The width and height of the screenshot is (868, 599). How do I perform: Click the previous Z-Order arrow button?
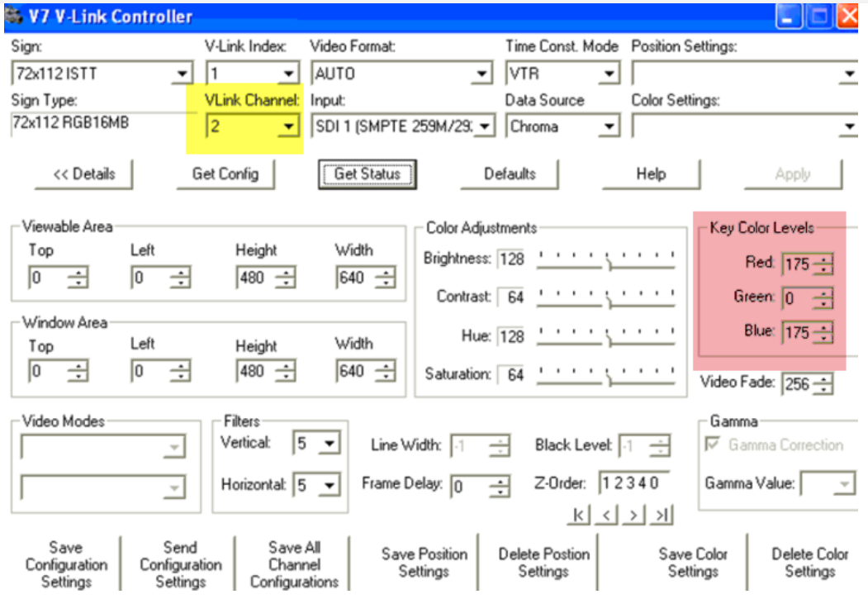tap(605, 516)
